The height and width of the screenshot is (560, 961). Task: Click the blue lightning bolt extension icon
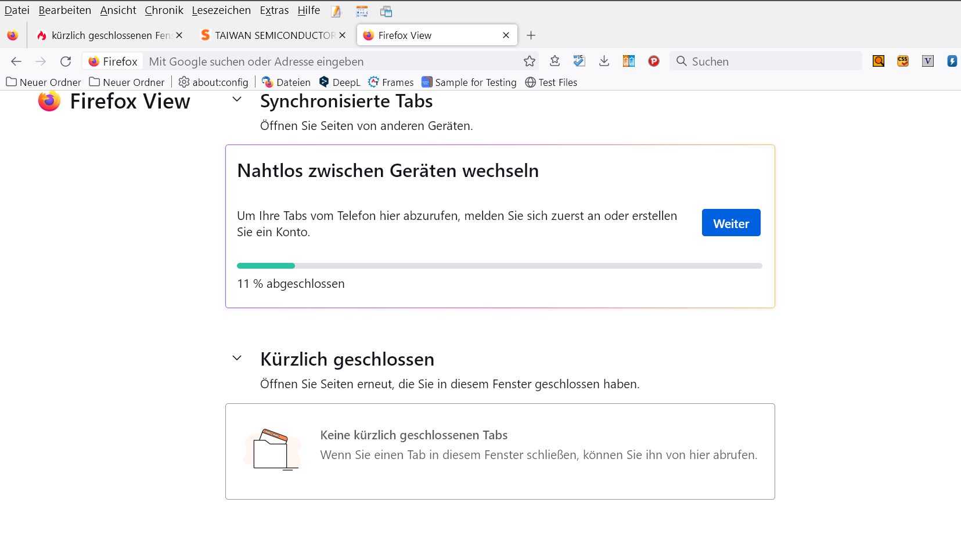coord(952,62)
